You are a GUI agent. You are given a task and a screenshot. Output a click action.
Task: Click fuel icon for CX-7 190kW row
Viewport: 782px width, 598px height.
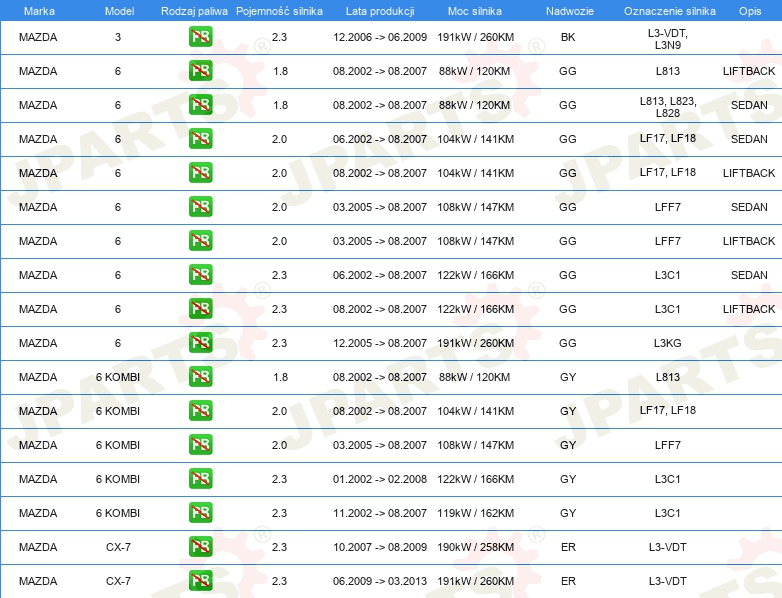pyautogui.click(x=200, y=547)
